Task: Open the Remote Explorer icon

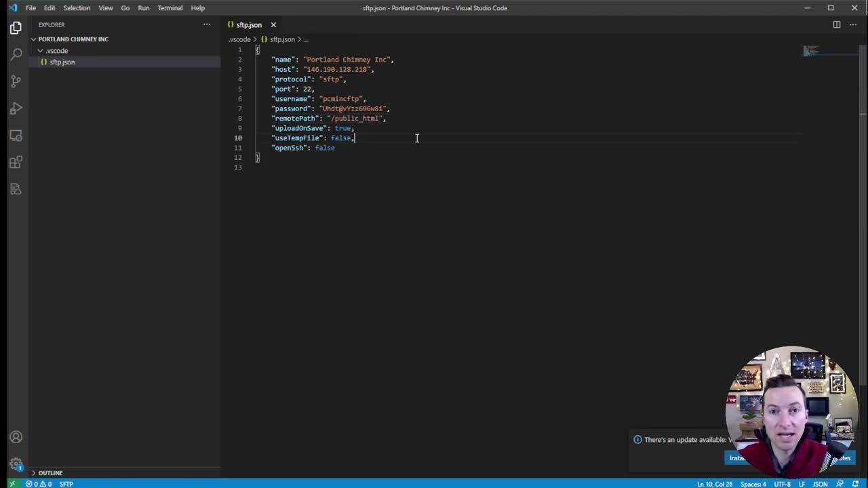Action: tap(16, 136)
